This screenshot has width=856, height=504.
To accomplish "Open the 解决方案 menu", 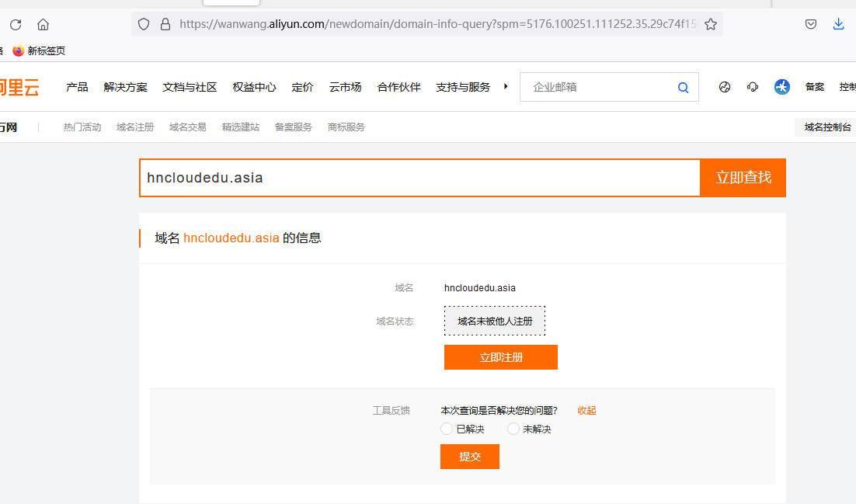I will (126, 88).
